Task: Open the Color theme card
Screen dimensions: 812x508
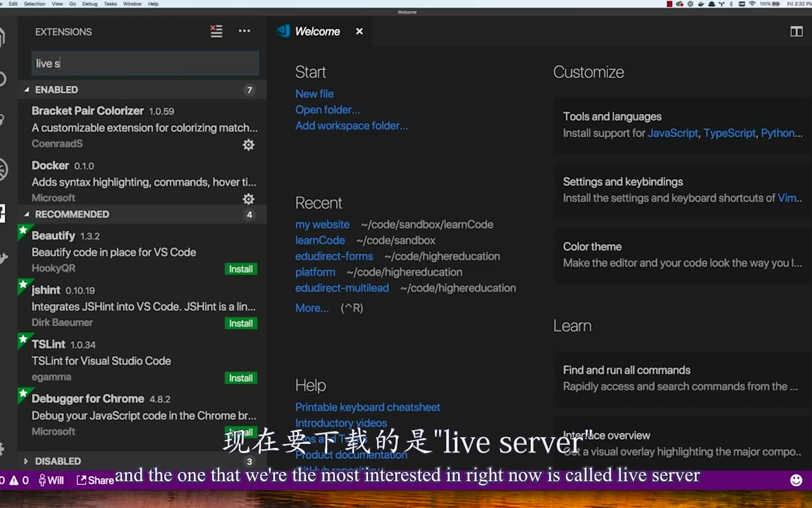Action: [683, 255]
